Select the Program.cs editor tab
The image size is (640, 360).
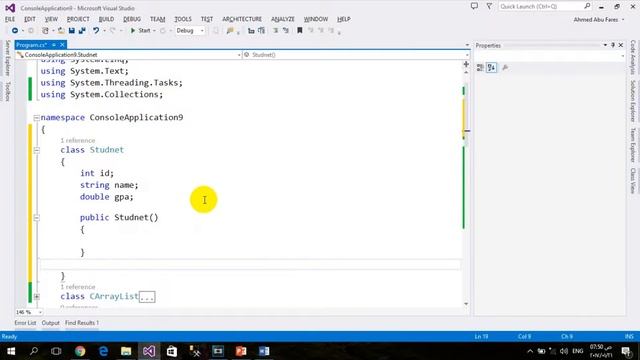[31, 45]
